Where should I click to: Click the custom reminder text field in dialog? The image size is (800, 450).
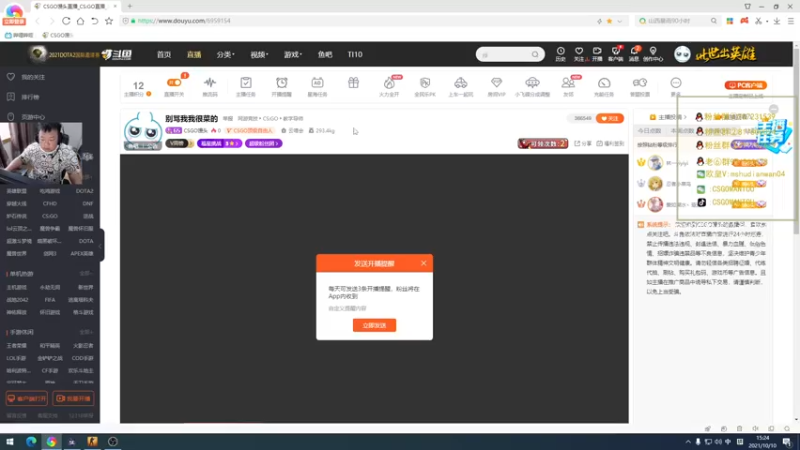tap(374, 308)
